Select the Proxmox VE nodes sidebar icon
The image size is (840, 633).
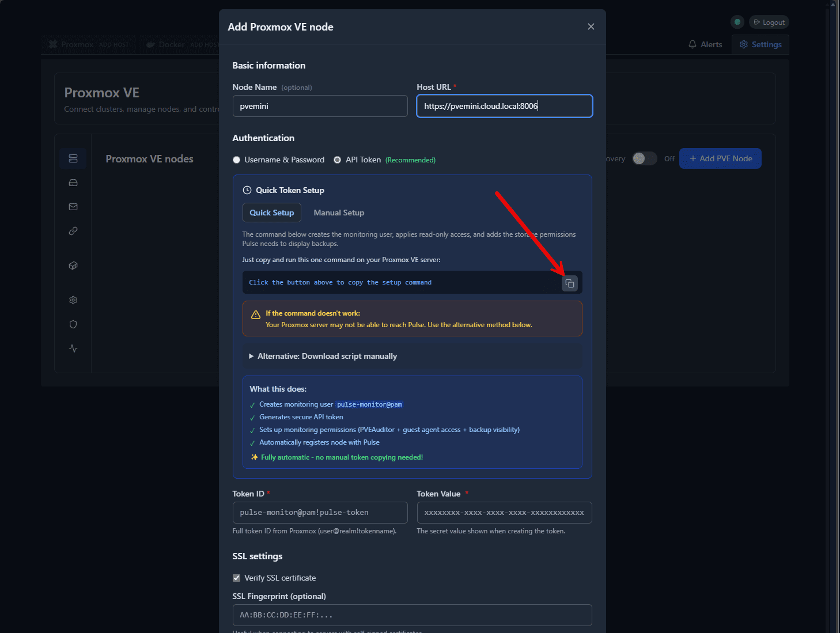tap(73, 158)
